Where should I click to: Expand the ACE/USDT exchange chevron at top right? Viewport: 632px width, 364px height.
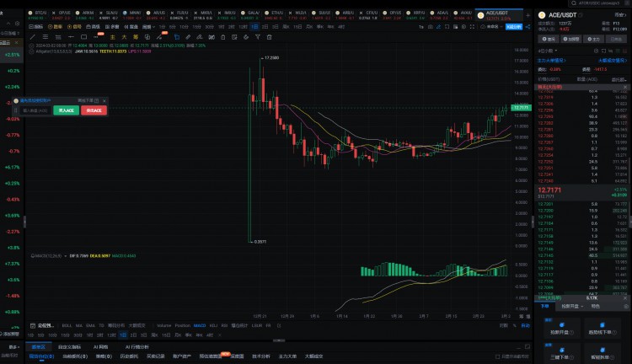(619, 15)
